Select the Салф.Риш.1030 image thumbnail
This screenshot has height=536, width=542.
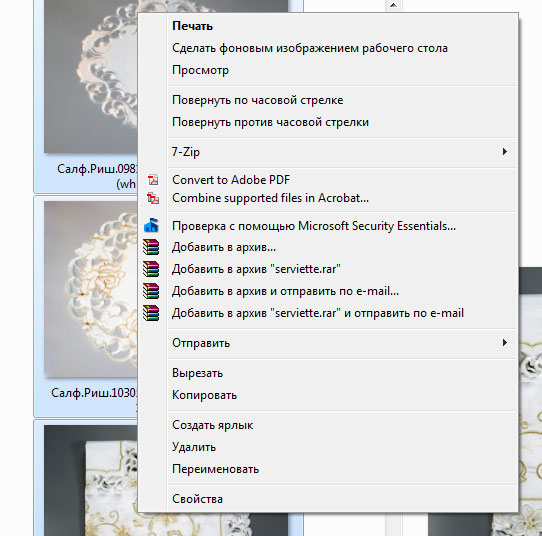[x=91, y=289]
